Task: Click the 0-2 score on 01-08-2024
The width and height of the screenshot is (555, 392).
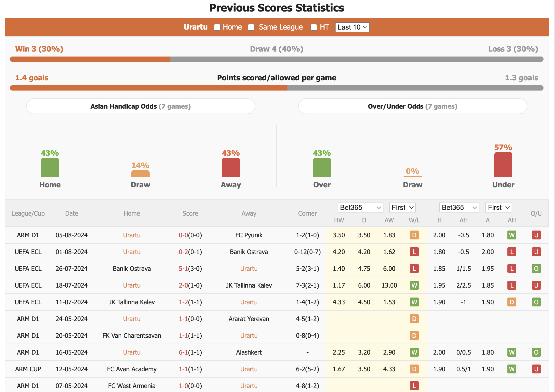Action: coord(183,252)
